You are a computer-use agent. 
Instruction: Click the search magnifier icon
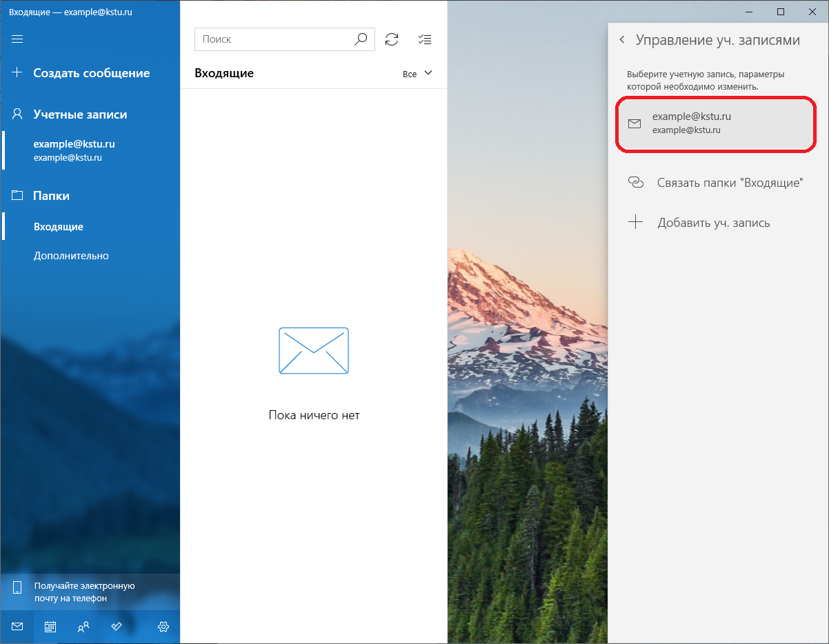click(361, 39)
